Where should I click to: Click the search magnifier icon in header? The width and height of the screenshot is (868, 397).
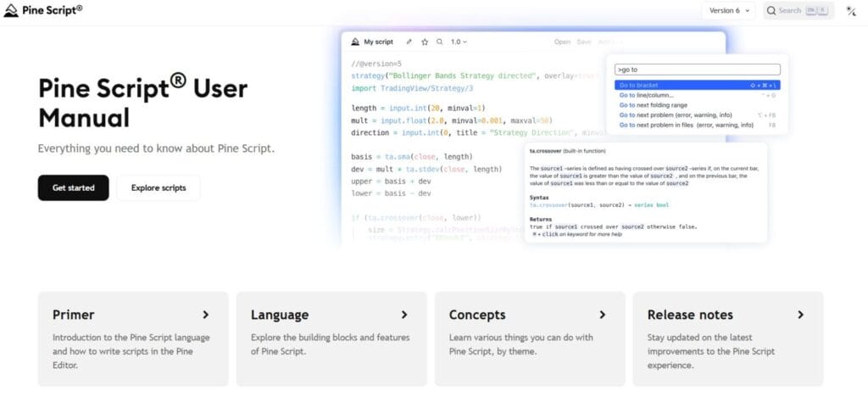click(771, 11)
